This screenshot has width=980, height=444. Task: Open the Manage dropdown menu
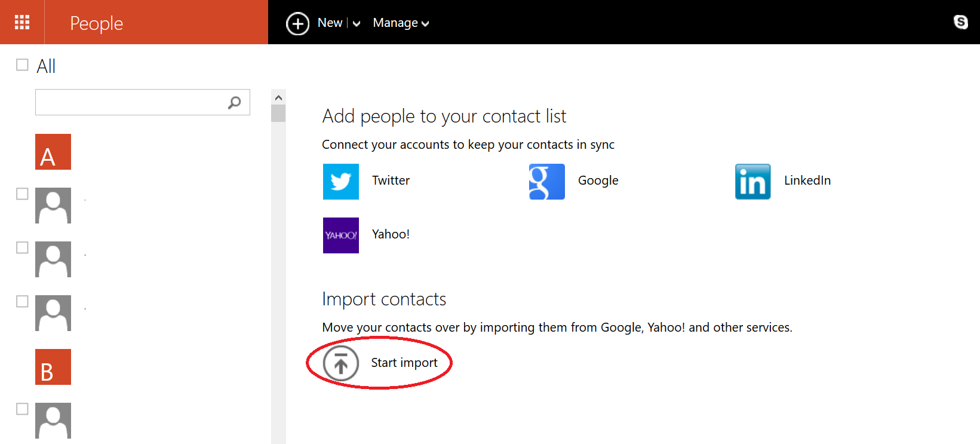coord(401,23)
